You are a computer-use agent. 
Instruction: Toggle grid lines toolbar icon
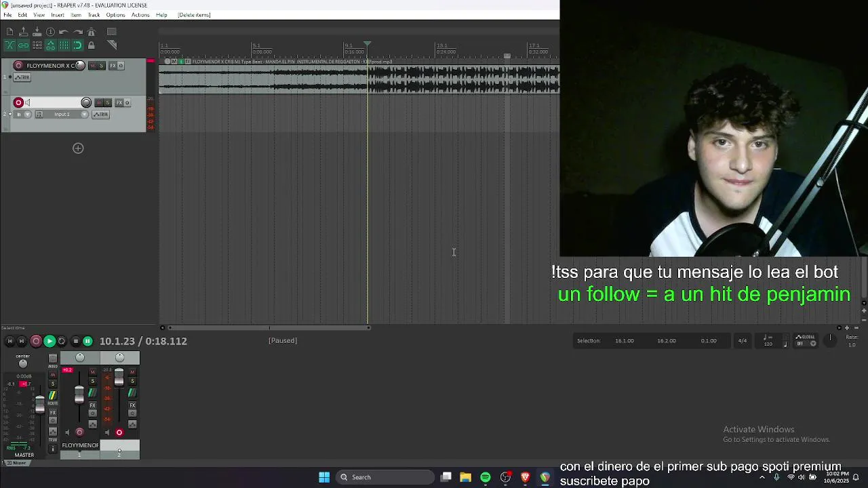pos(64,45)
